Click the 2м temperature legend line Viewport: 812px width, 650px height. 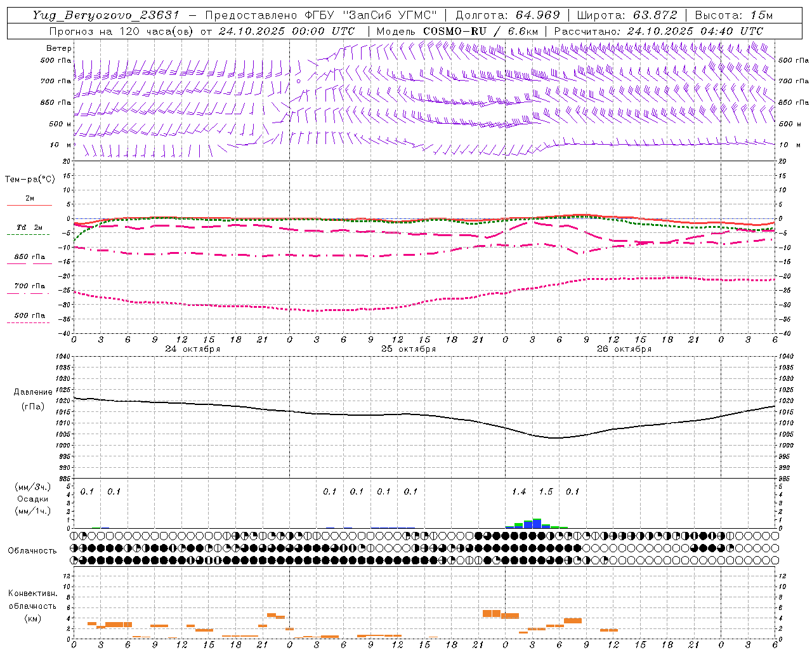point(29,205)
